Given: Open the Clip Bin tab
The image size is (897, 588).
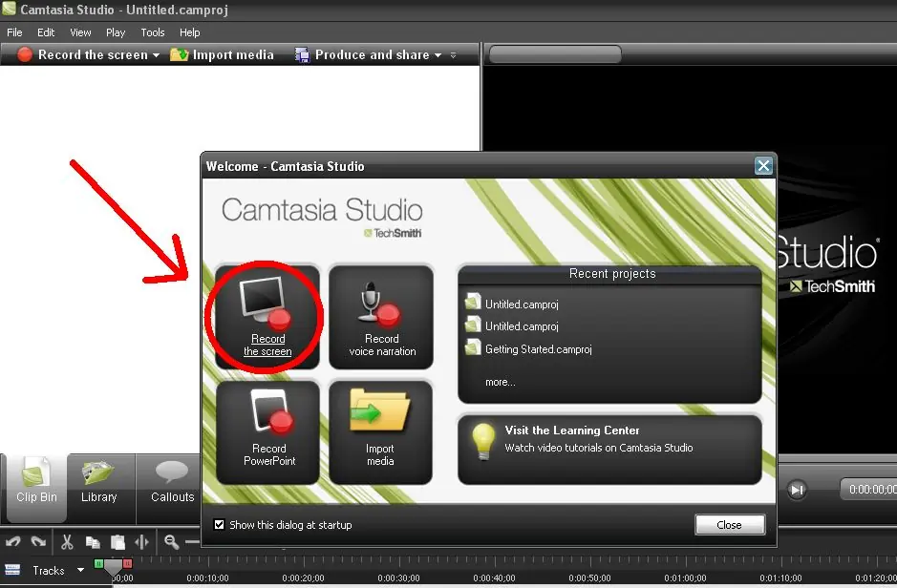Looking at the screenshot, I should point(36,488).
